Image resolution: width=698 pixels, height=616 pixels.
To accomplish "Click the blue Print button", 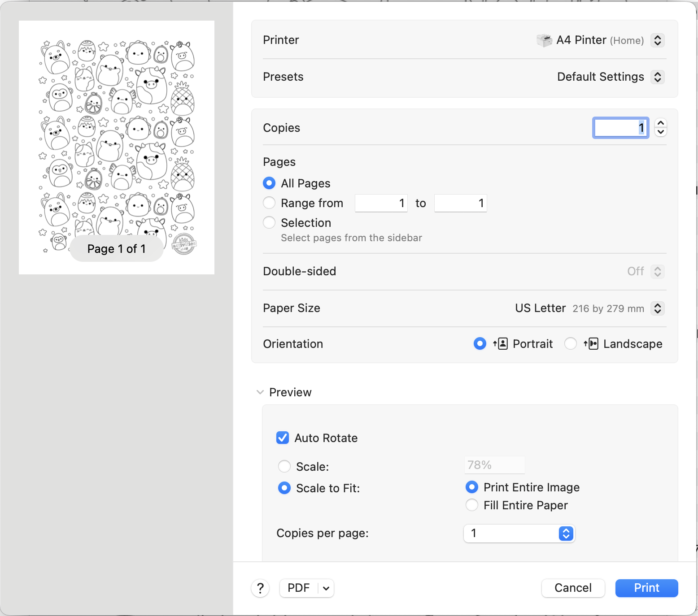I will pyautogui.click(x=646, y=588).
